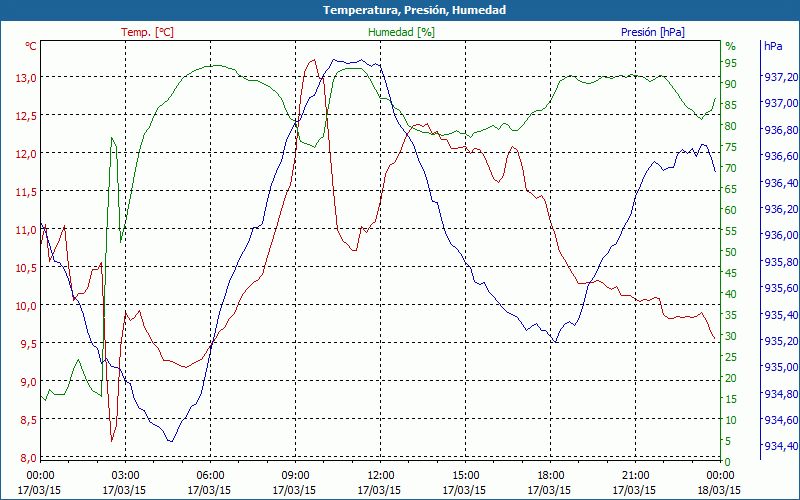The width and height of the screenshot is (800, 500).
Task: Pick the 13,0 value on temperature axis
Action: coord(28,78)
